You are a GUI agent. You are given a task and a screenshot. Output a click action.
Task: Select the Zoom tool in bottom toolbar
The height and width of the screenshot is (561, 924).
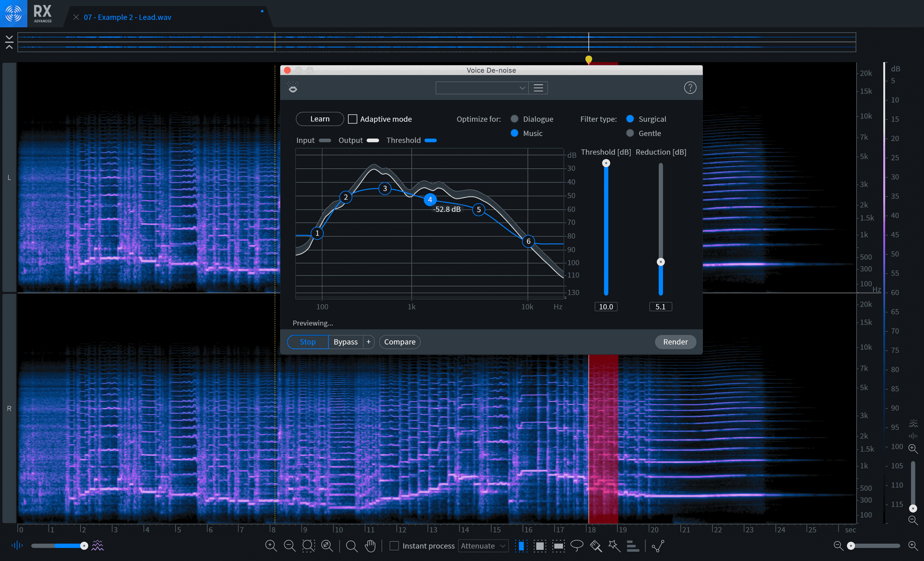[x=352, y=546]
